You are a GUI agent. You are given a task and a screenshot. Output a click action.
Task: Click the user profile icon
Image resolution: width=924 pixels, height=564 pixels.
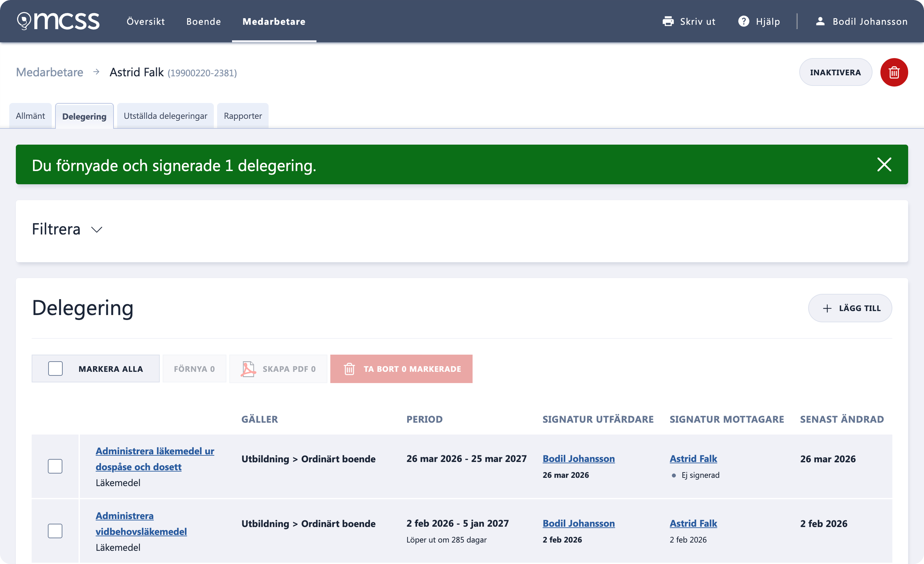(x=820, y=21)
